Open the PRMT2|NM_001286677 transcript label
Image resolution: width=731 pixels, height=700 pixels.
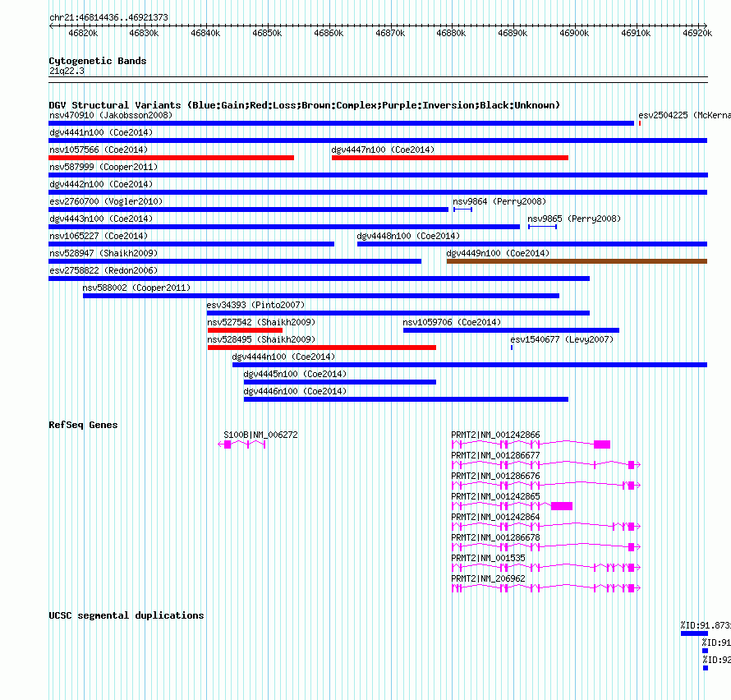click(495, 455)
